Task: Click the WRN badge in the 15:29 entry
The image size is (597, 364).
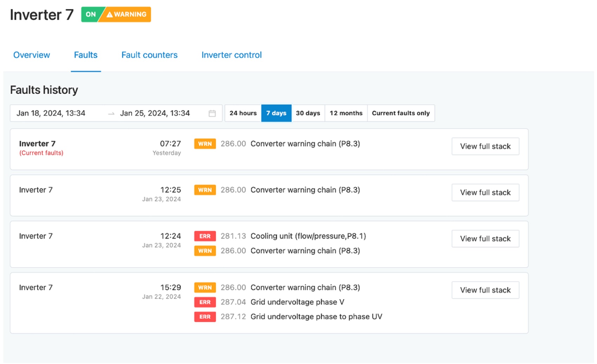Action: (x=205, y=287)
